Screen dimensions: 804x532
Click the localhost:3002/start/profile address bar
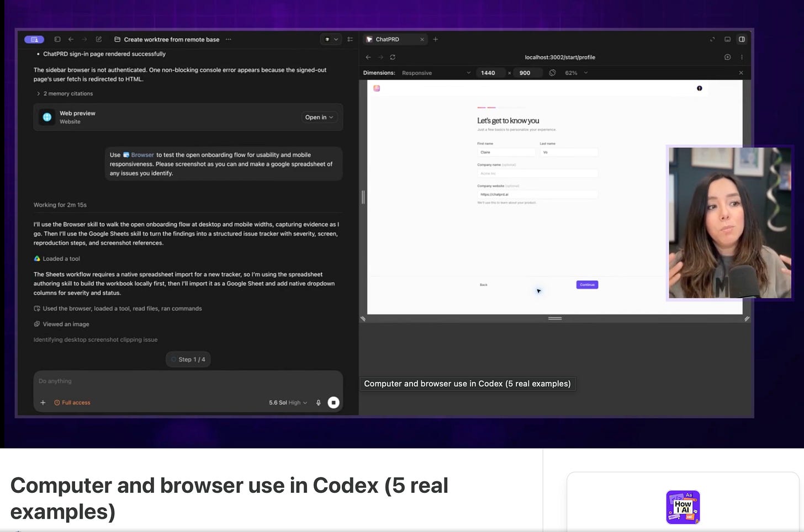[560, 57]
